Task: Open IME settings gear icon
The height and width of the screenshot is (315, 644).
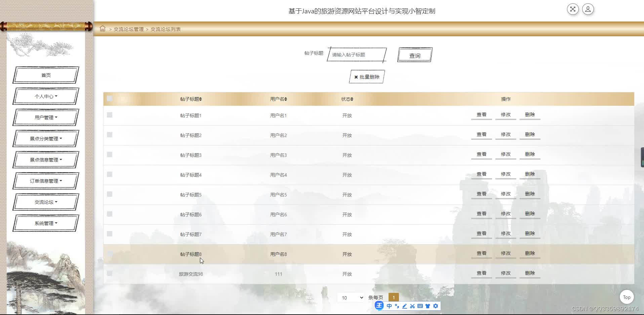Action: (x=436, y=306)
